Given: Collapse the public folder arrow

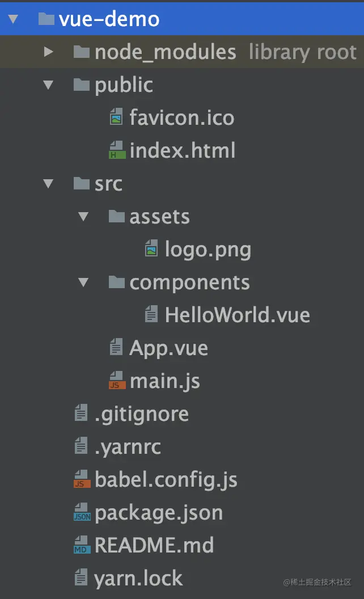Looking at the screenshot, I should pos(48,85).
